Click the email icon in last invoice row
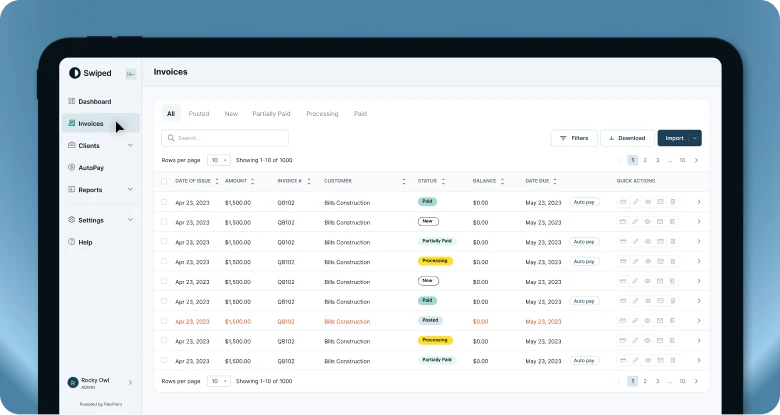The image size is (780, 415). point(660,360)
